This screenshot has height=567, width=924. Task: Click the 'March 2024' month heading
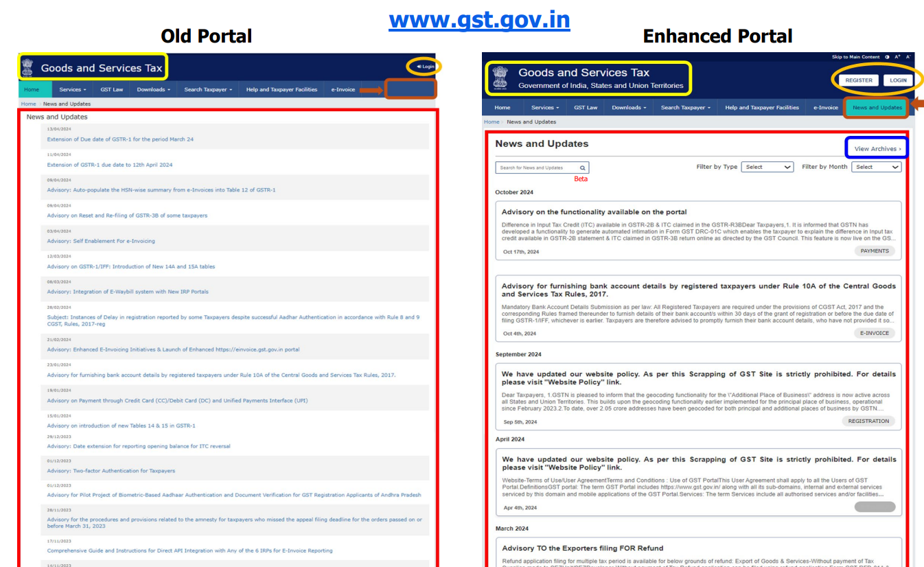click(x=512, y=529)
